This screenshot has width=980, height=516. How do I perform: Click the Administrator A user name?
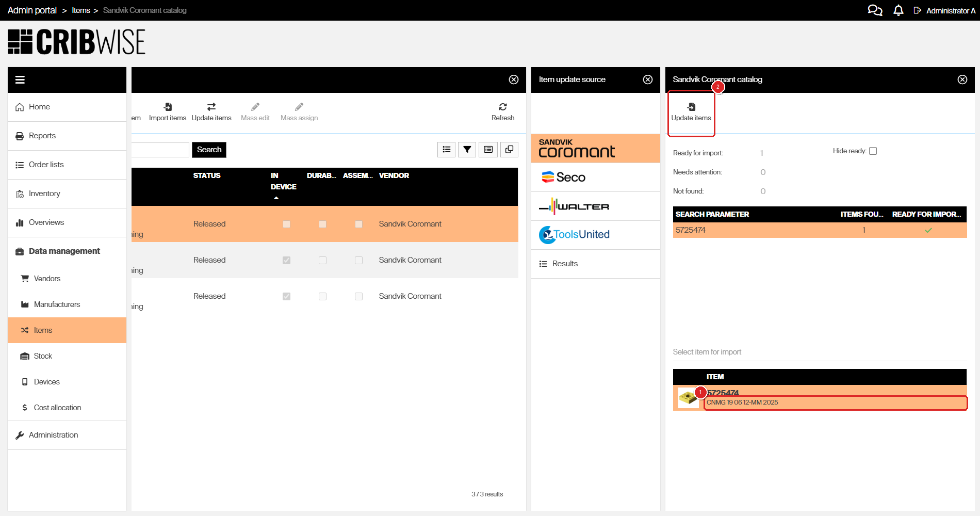point(951,10)
